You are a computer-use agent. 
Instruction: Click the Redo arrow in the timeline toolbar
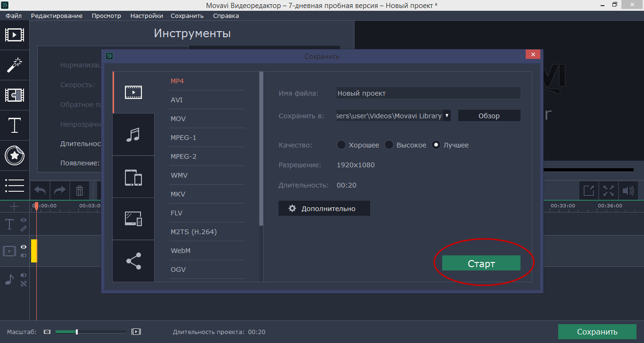click(60, 191)
